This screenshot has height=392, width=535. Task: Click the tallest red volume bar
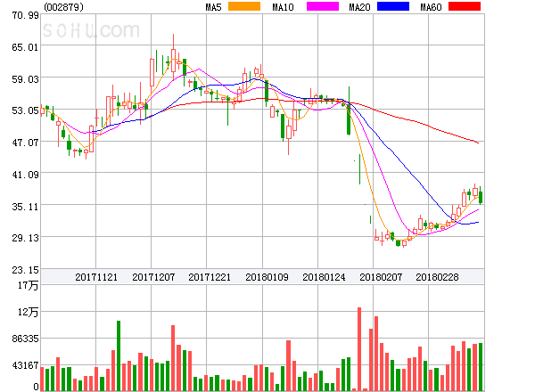(x=359, y=349)
